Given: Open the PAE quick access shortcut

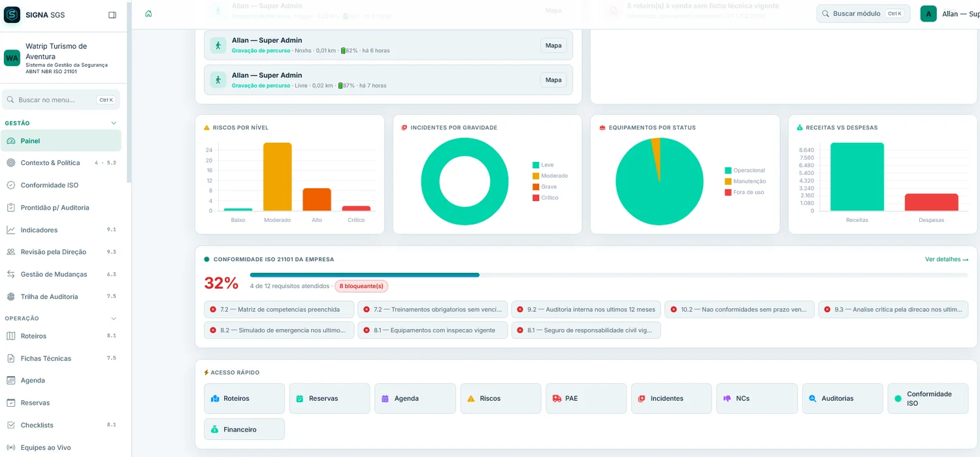Looking at the screenshot, I should click(x=586, y=398).
